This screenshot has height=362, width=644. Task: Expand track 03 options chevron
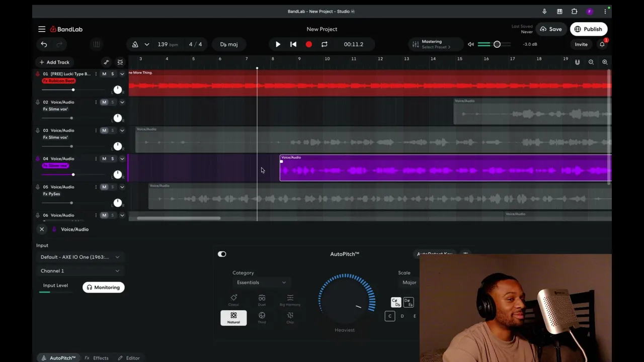point(122,130)
